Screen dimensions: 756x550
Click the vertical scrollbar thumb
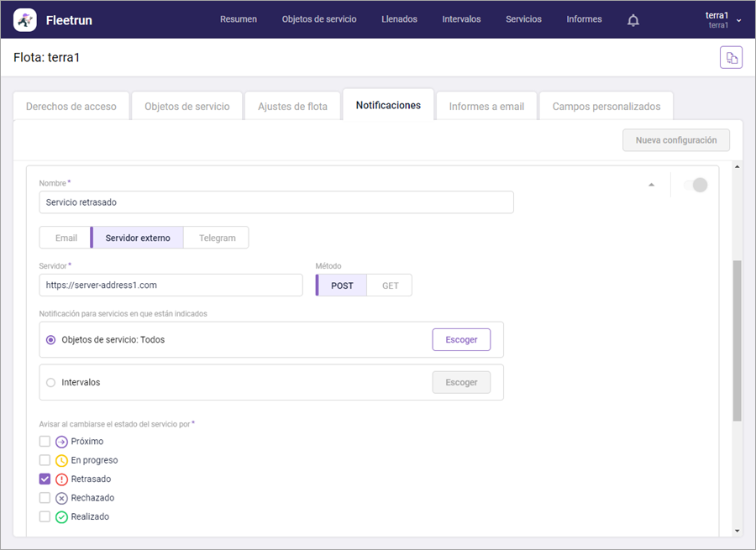[x=737, y=341]
